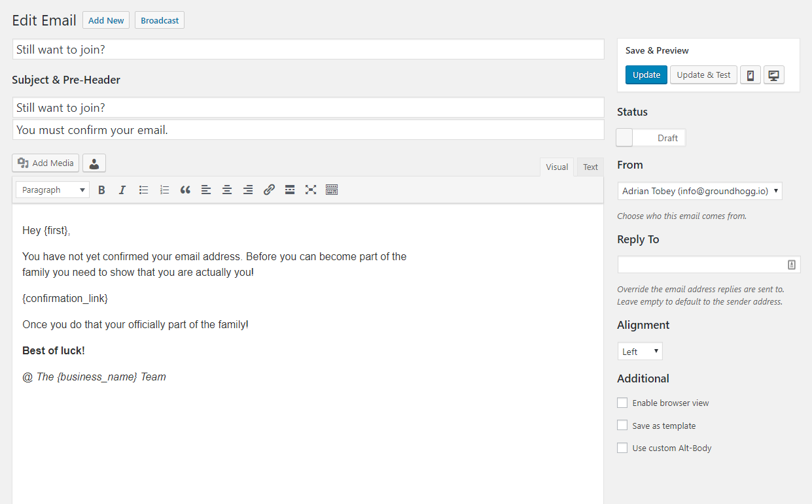Preview email on desktop screen
The width and height of the screenshot is (812, 504).
click(774, 75)
